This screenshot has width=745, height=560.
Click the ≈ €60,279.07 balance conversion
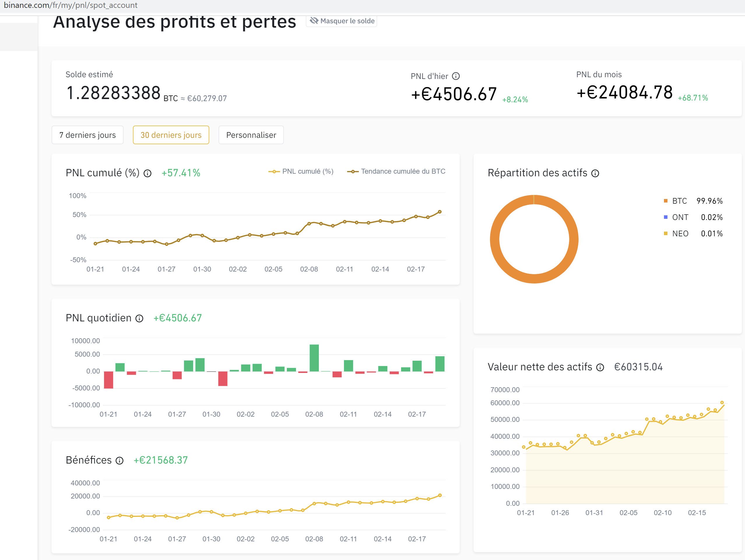pyautogui.click(x=204, y=98)
